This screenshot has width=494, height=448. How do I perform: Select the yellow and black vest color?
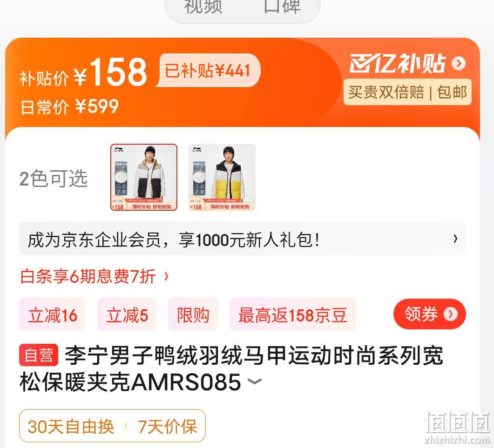(222, 177)
